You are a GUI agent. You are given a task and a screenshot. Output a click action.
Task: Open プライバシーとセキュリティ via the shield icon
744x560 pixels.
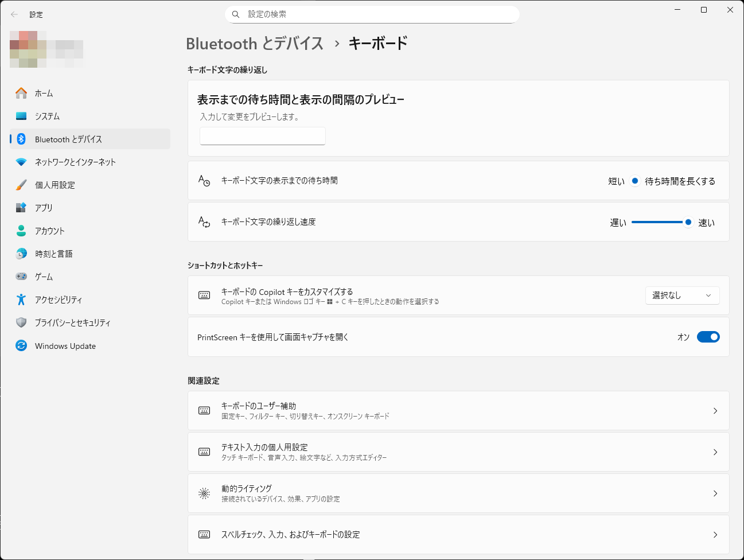[x=21, y=322]
